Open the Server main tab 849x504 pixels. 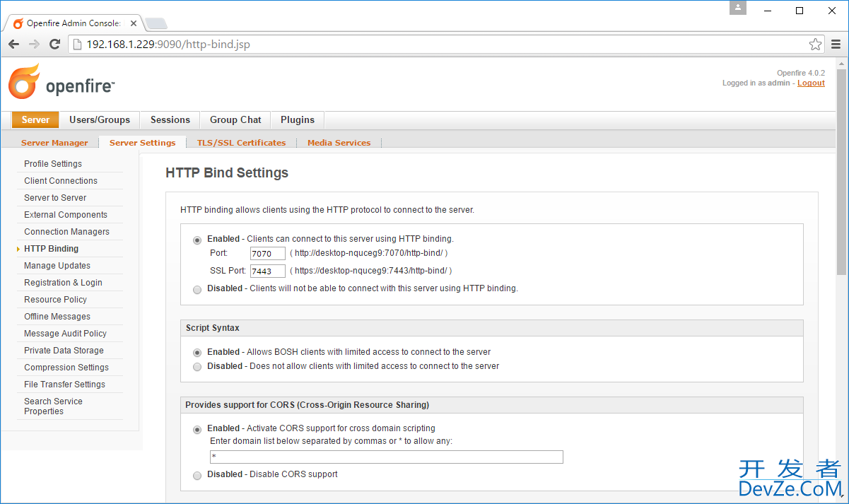coord(35,119)
